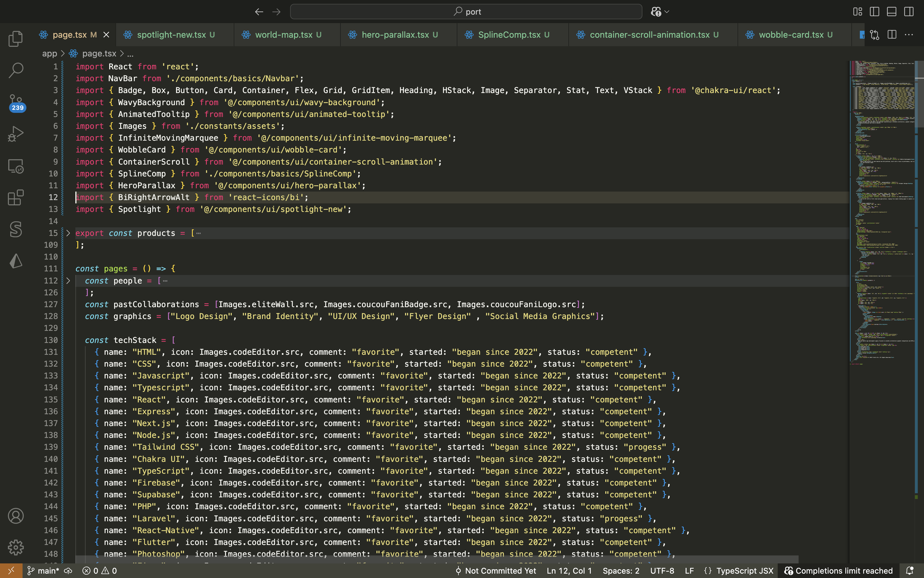Click Ln 12, Col 1 to go to line
Screen dimensions: 924x578
569,571
